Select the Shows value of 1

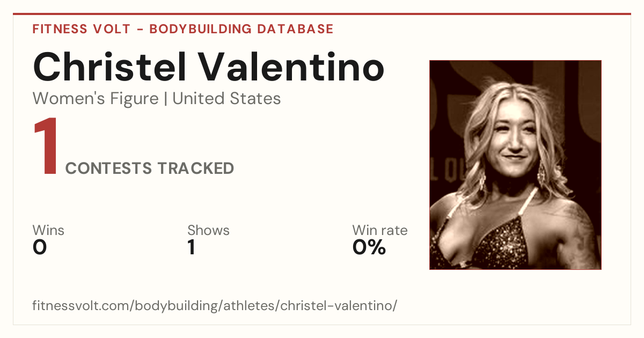(192, 247)
